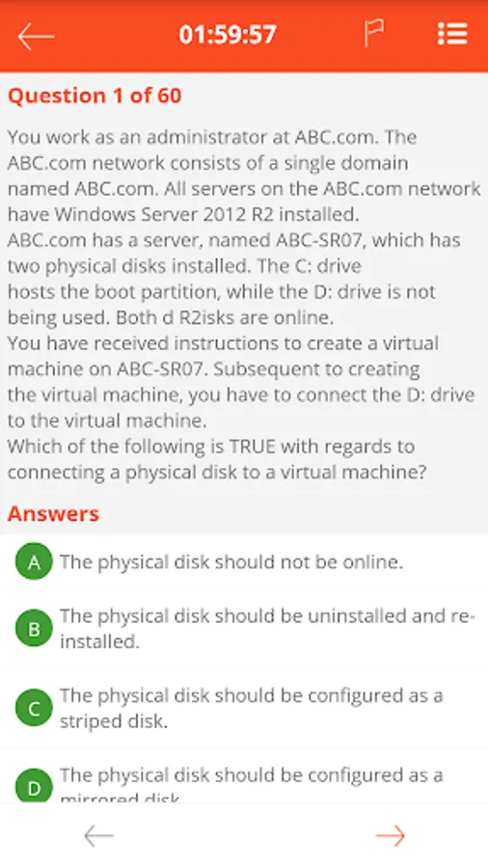Viewport: 488px width, 868px height.
Task: Choose "uninstalled and re-installed" answer text
Action: point(267,628)
